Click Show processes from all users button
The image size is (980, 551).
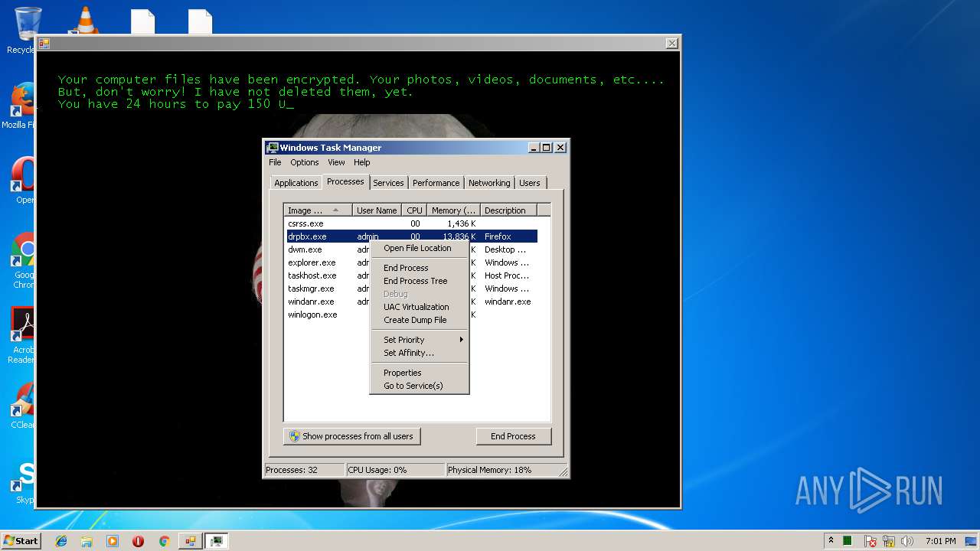[x=351, y=436]
